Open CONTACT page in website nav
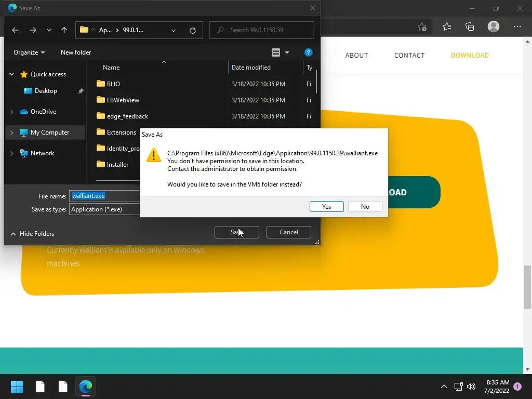 pyautogui.click(x=409, y=55)
